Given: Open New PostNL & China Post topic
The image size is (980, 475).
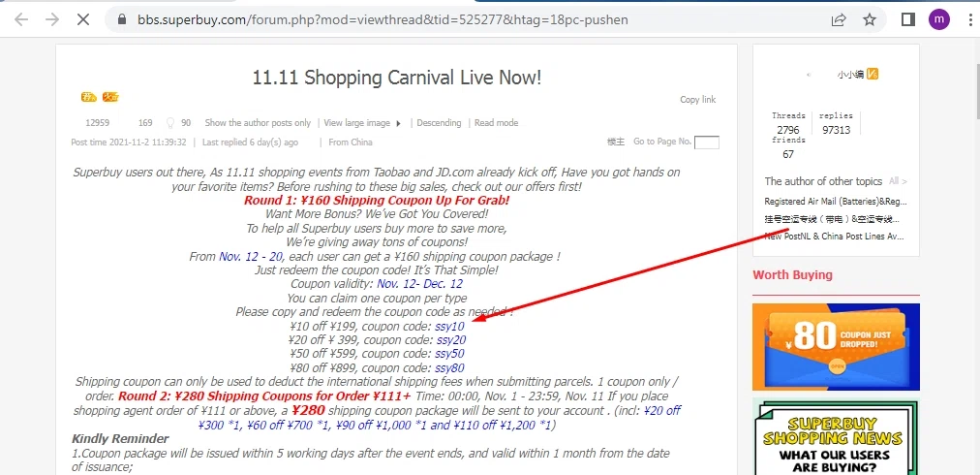Looking at the screenshot, I should (x=836, y=237).
